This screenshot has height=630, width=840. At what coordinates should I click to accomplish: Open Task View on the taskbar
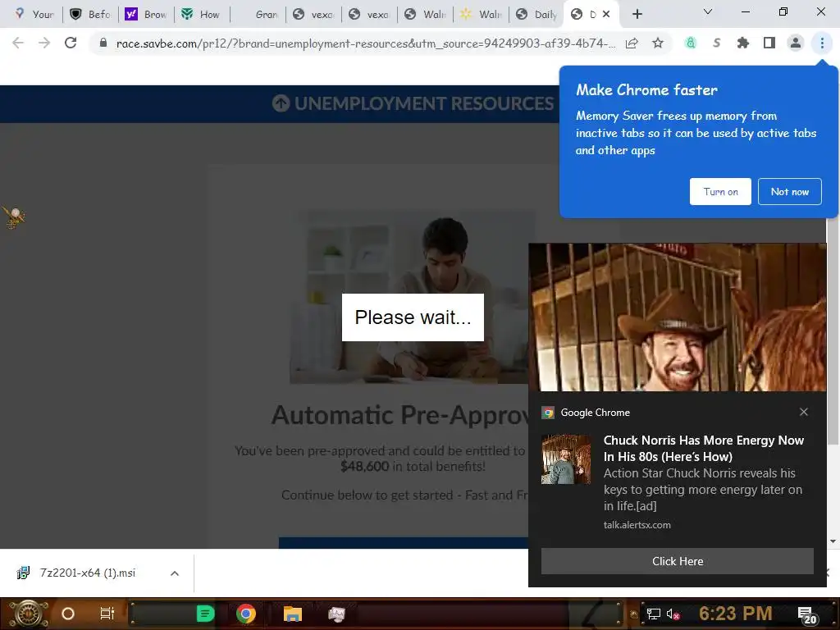(107, 614)
